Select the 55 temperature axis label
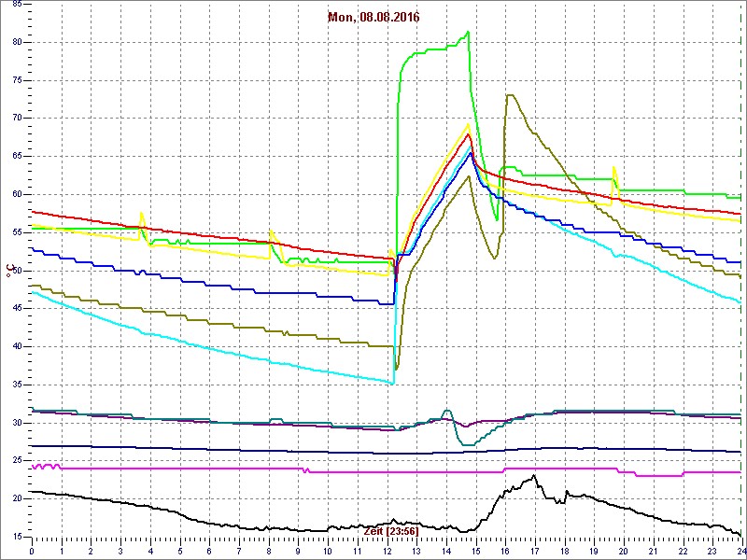Image resolution: width=747 pixels, height=560 pixels. click(16, 232)
